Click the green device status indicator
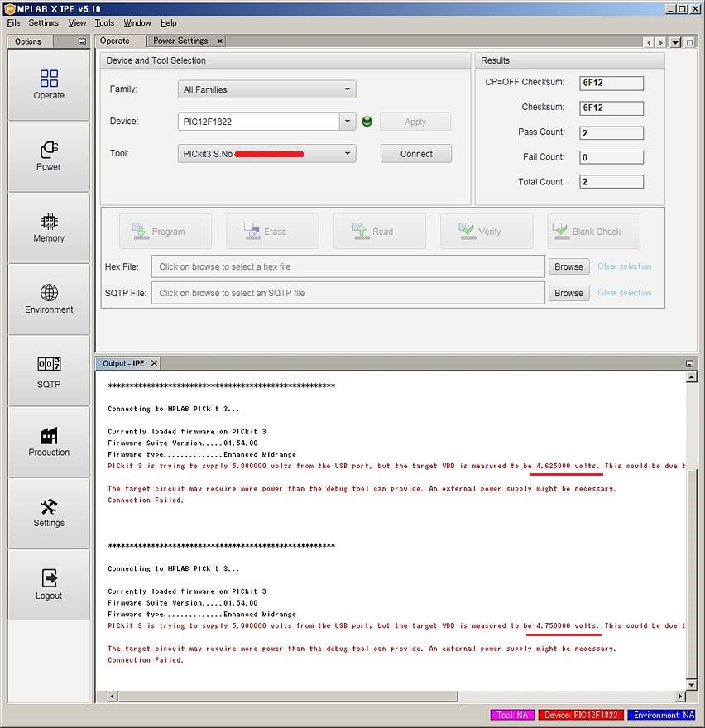Image resolution: width=705 pixels, height=728 pixels. tap(367, 122)
